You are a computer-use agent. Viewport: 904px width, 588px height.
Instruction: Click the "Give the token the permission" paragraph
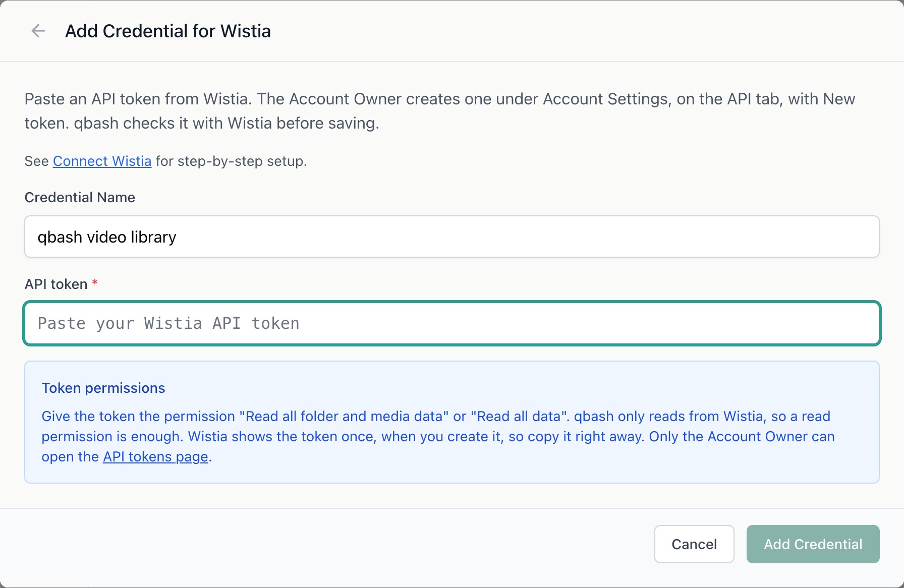coord(438,436)
